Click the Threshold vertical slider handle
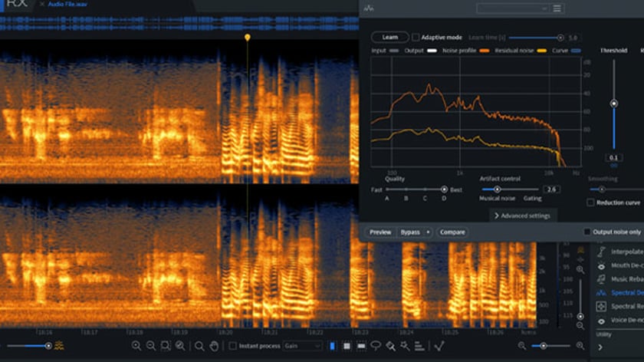Screen dimensions: 644x362 (x=613, y=104)
